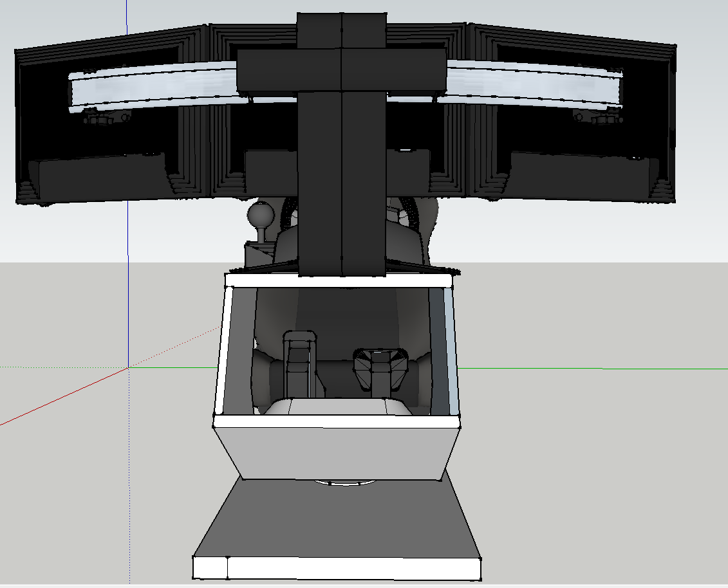Select the round gear shifter knob
728x588 pixels.
[x=261, y=216]
